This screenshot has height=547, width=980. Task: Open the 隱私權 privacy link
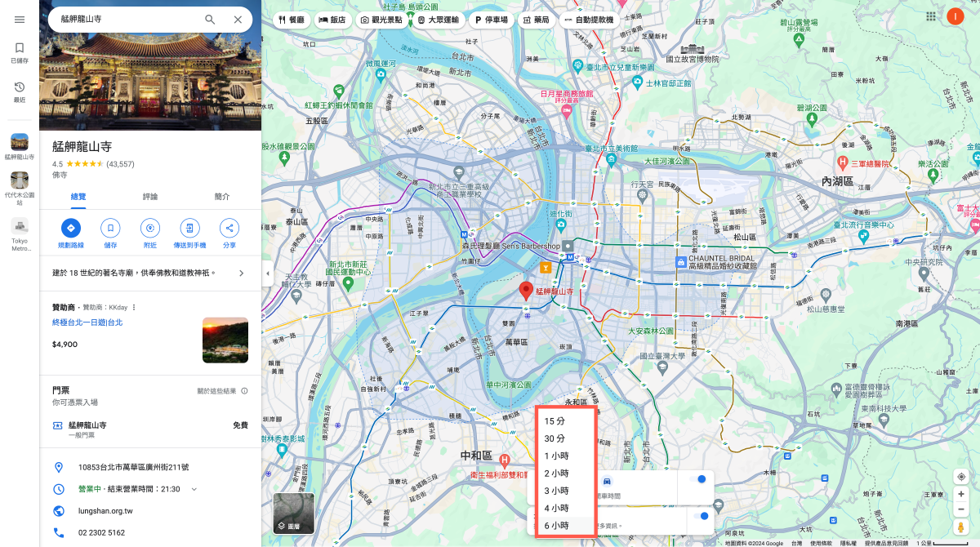849,543
